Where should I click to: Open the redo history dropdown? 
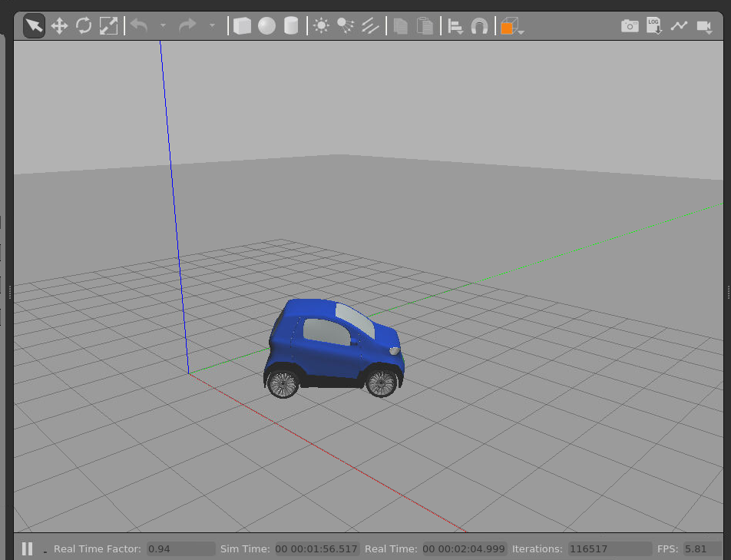tap(212, 25)
